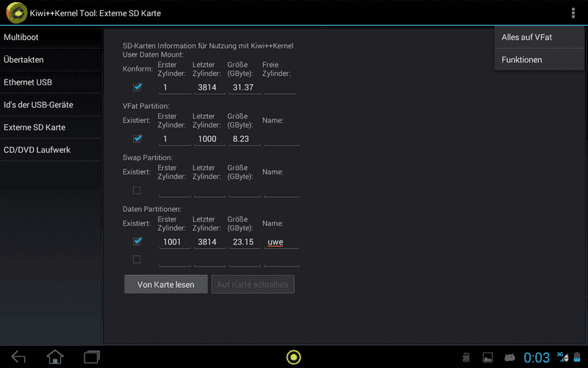This screenshot has height=368, width=588.
Task: Edit VFat Partition first cylinder field
Action: [175, 139]
